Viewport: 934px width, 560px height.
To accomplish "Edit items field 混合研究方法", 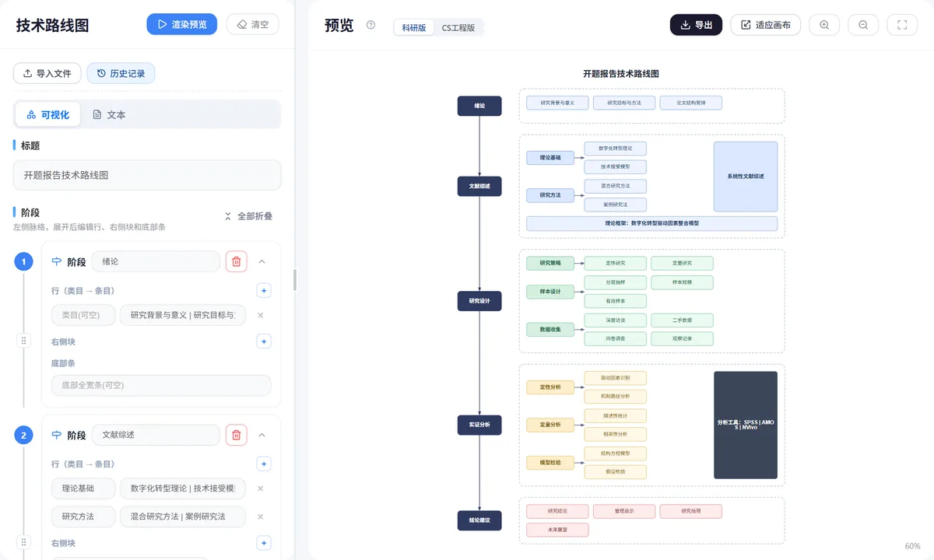I will click(183, 516).
